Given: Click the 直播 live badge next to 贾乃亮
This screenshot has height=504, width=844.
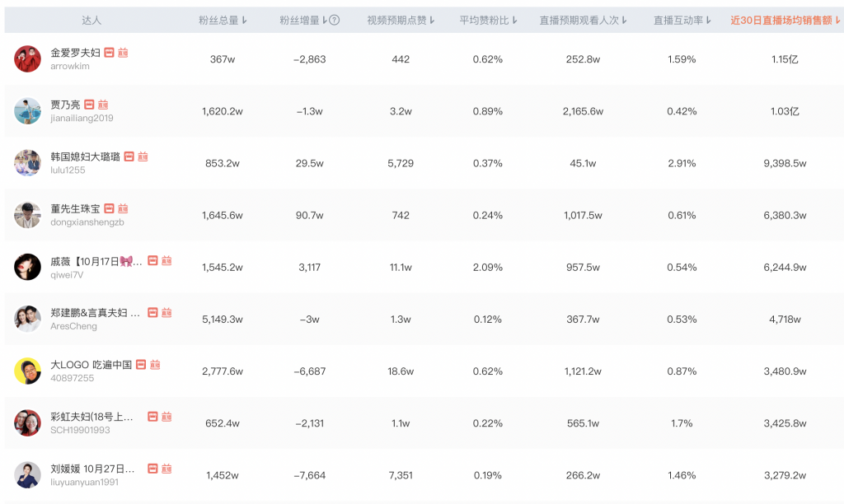Looking at the screenshot, I should (103, 105).
